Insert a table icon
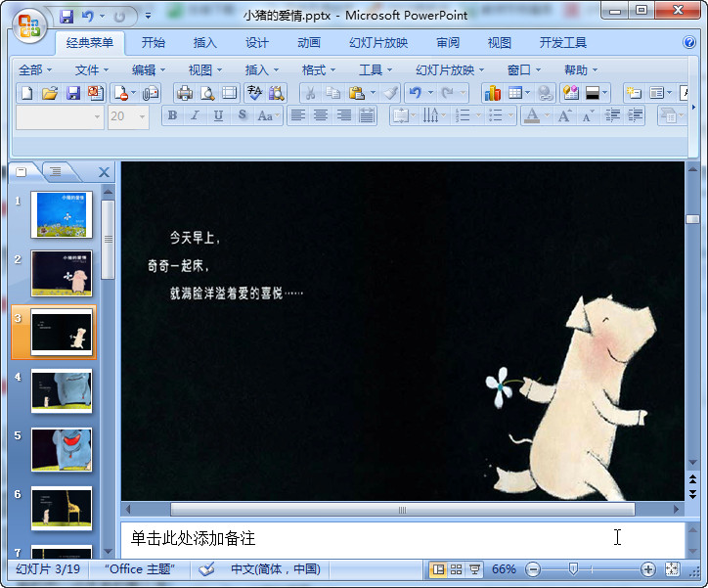 coord(515,93)
